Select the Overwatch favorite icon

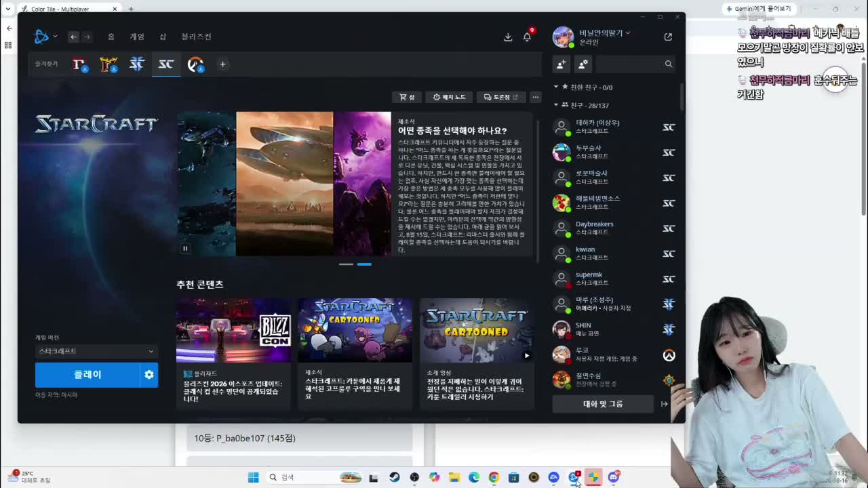click(195, 64)
